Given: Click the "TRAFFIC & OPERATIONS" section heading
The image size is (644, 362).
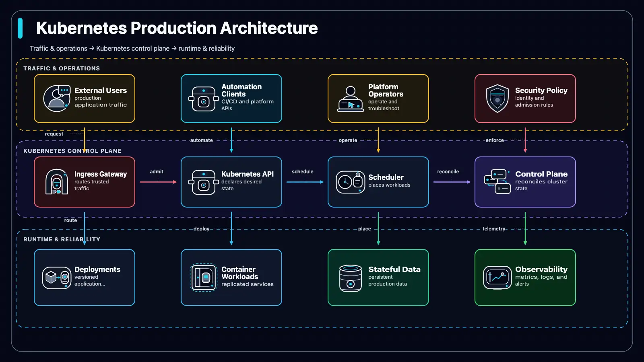Looking at the screenshot, I should pyautogui.click(x=62, y=68).
